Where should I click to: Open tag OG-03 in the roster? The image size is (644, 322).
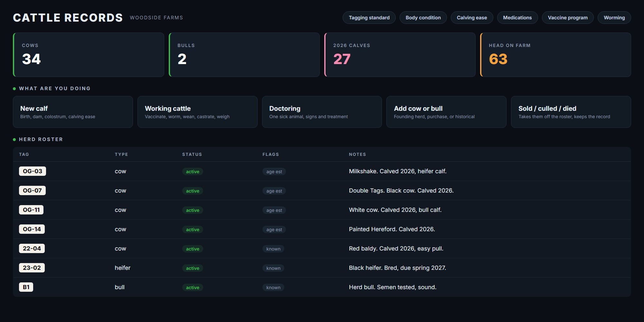pyautogui.click(x=33, y=171)
